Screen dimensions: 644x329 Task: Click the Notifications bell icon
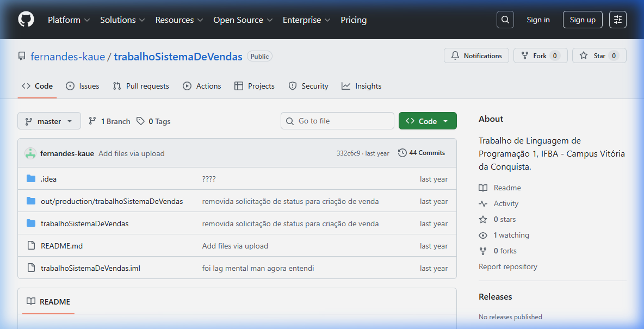click(x=455, y=55)
